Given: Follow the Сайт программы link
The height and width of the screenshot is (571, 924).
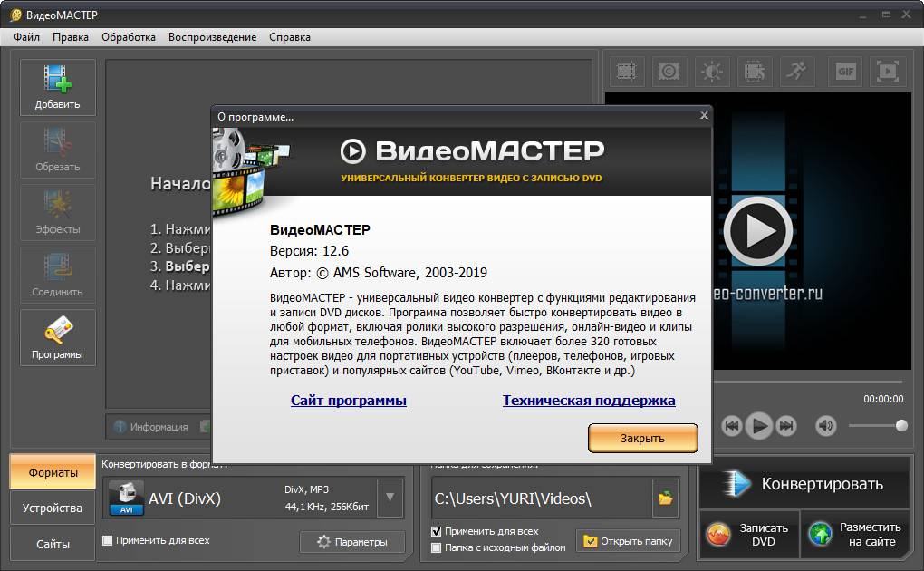Looking at the screenshot, I should pos(348,401).
